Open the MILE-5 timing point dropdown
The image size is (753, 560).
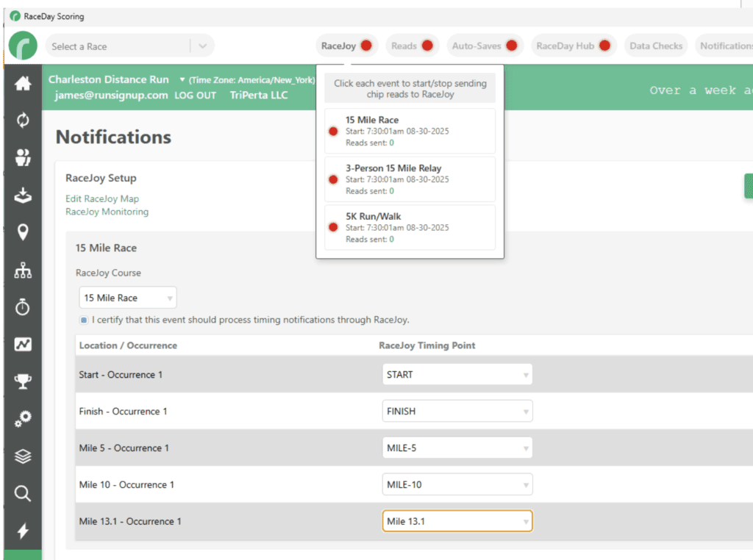(x=457, y=448)
